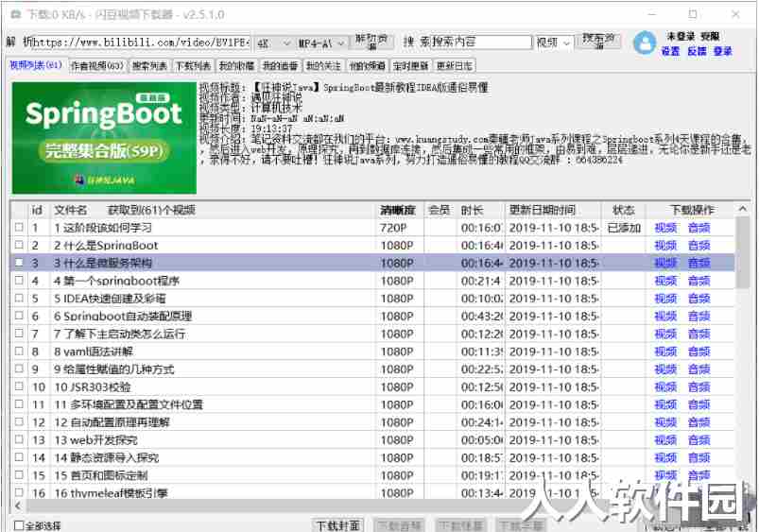Tick the checkbox for row 1
Screen dimensions: 759x532
(19, 227)
